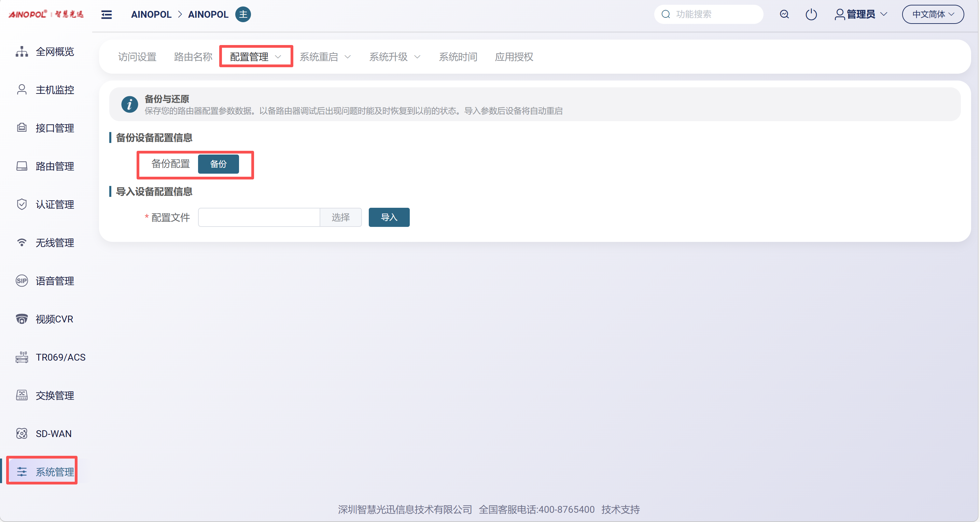Open 认证管理 shield icon in sidebar

22,204
